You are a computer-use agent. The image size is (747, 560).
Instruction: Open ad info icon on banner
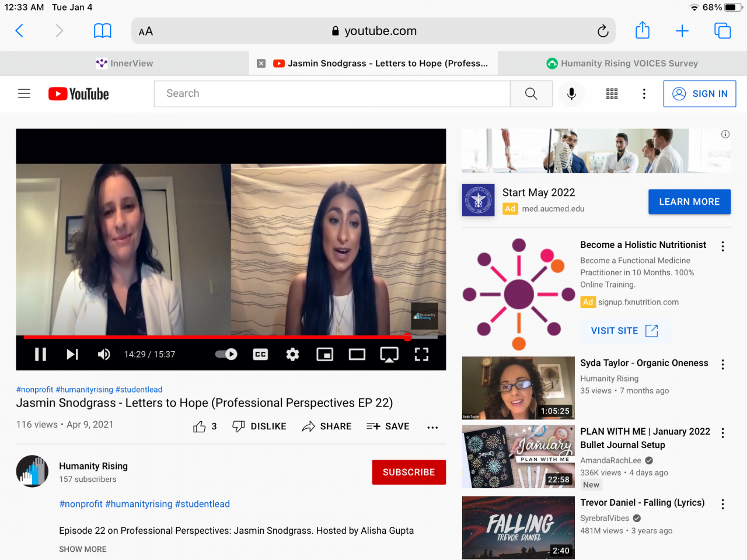(x=725, y=134)
